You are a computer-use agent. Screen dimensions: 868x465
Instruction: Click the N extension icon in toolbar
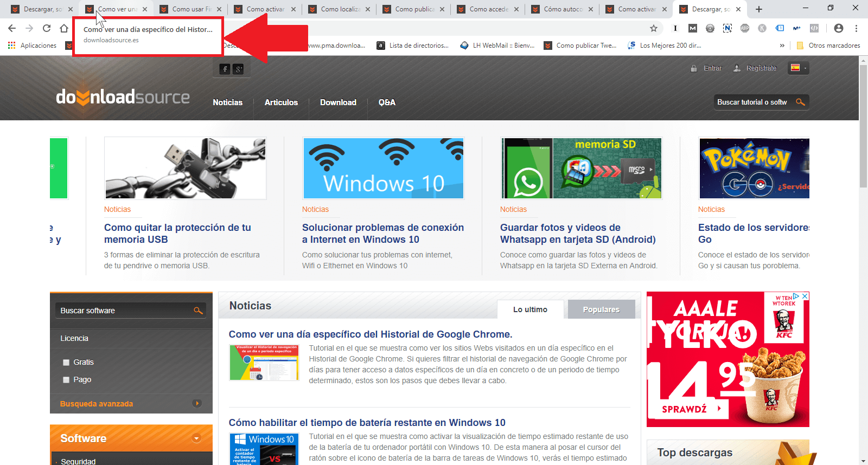727,28
